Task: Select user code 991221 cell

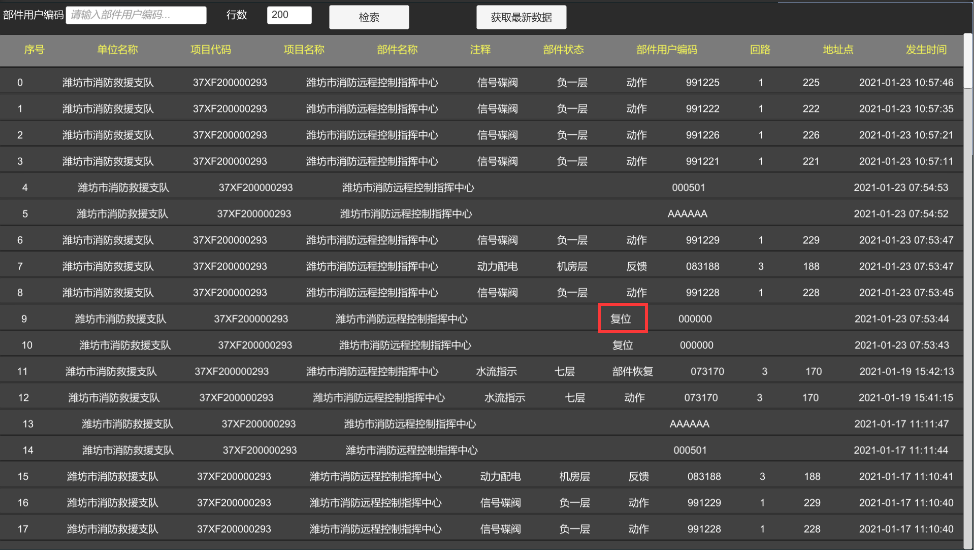Action: 703,162
